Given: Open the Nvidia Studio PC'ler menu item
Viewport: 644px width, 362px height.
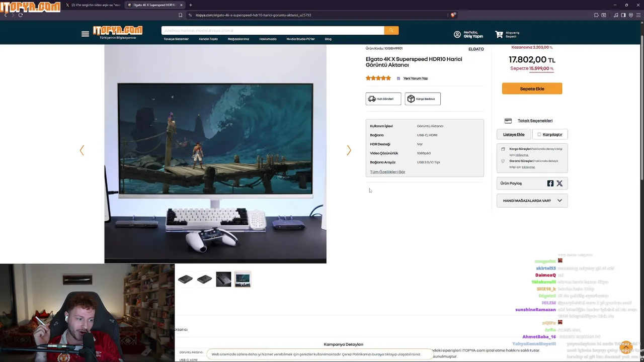Looking at the screenshot, I should (x=300, y=39).
